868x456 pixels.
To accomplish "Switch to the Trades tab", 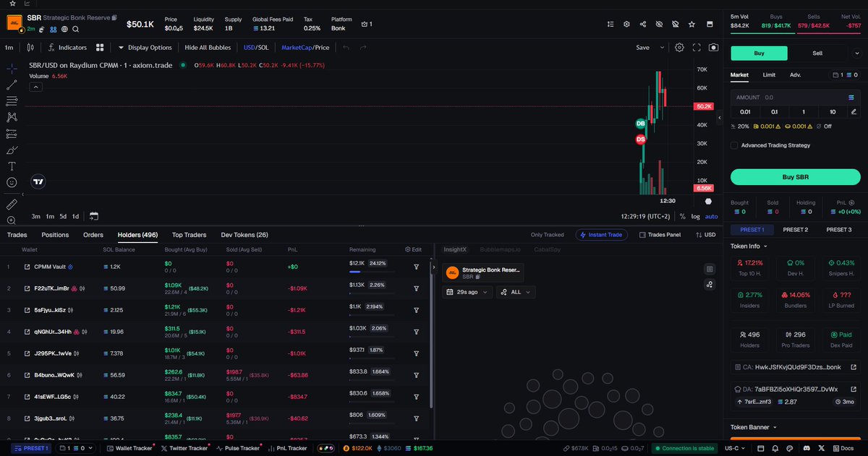I will point(17,235).
